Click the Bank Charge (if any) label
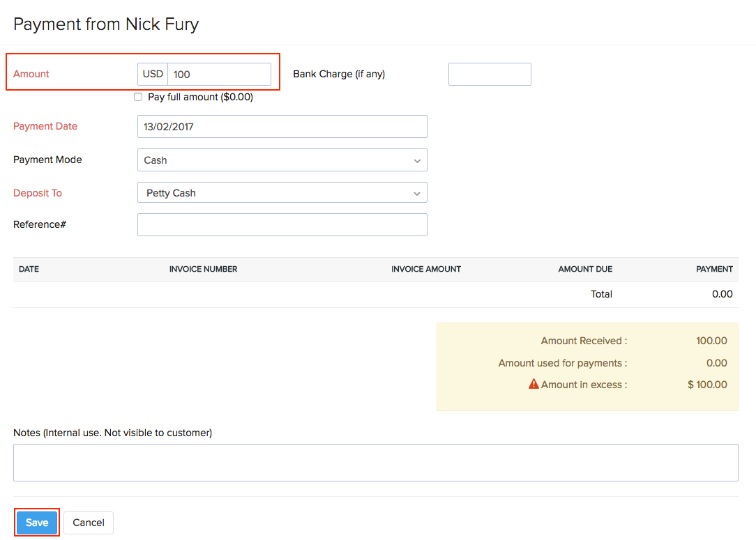 click(339, 74)
